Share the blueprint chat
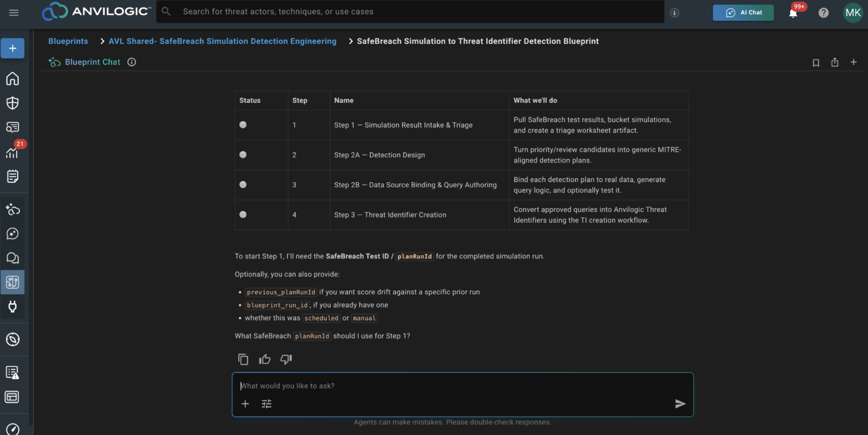This screenshot has width=868, height=435. point(834,62)
